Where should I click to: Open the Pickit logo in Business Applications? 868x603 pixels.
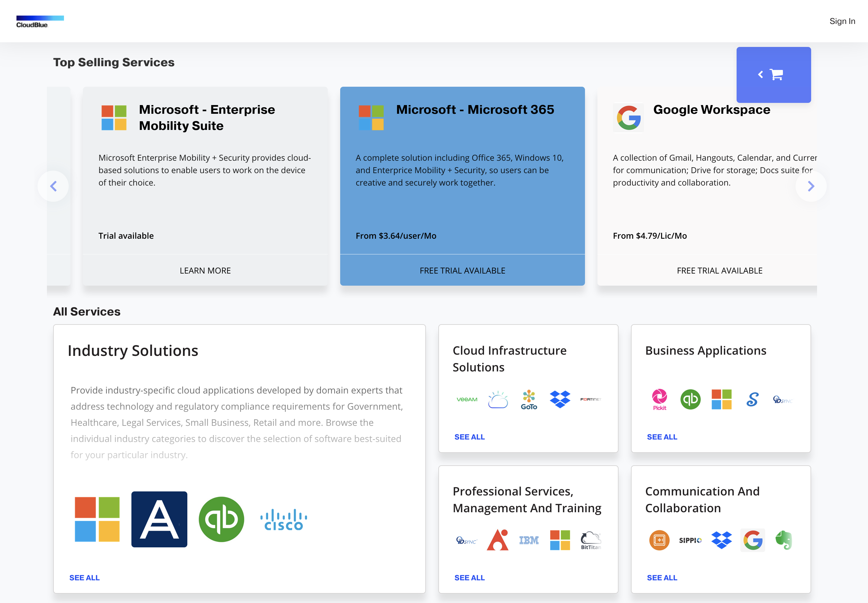659,400
